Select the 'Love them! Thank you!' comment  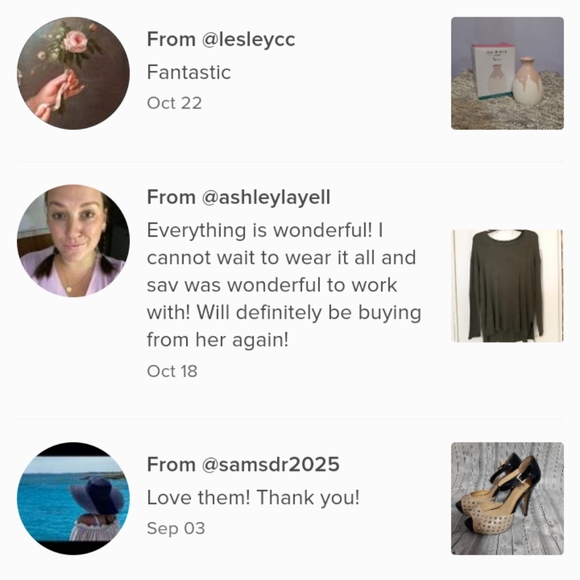pos(253,497)
